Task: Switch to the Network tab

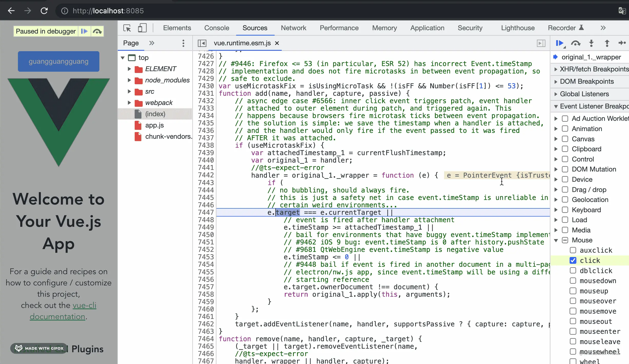Action: [293, 28]
